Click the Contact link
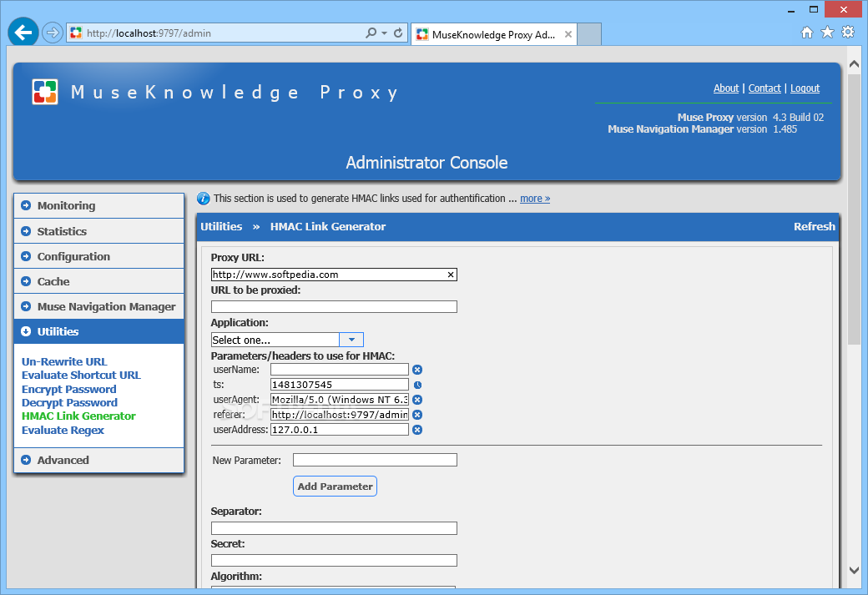The width and height of the screenshot is (868, 595). pyautogui.click(x=765, y=88)
